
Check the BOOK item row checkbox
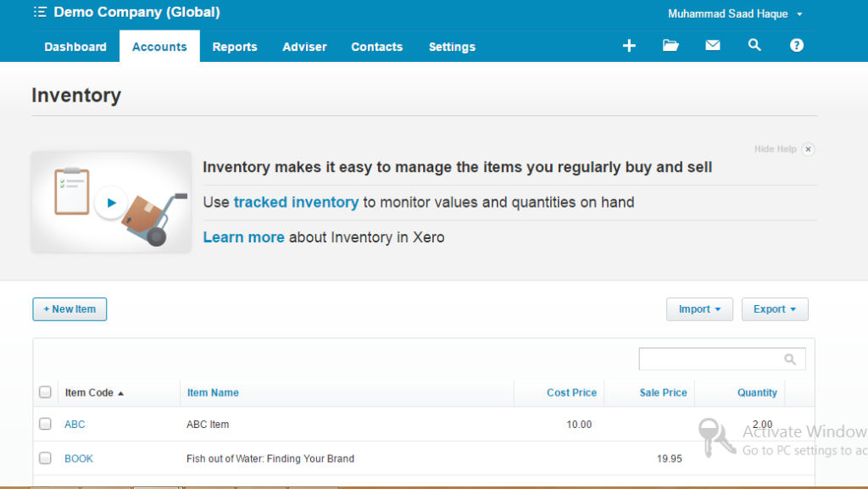click(x=45, y=458)
